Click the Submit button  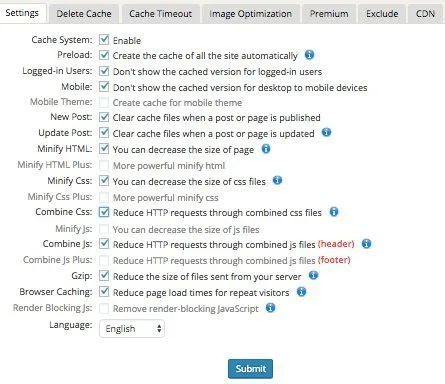(x=250, y=369)
